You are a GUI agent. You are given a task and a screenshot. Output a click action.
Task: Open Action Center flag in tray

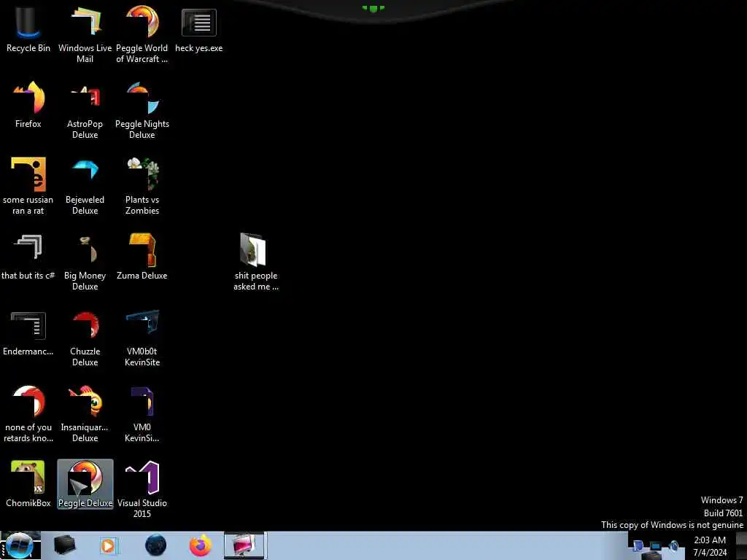[638, 545]
